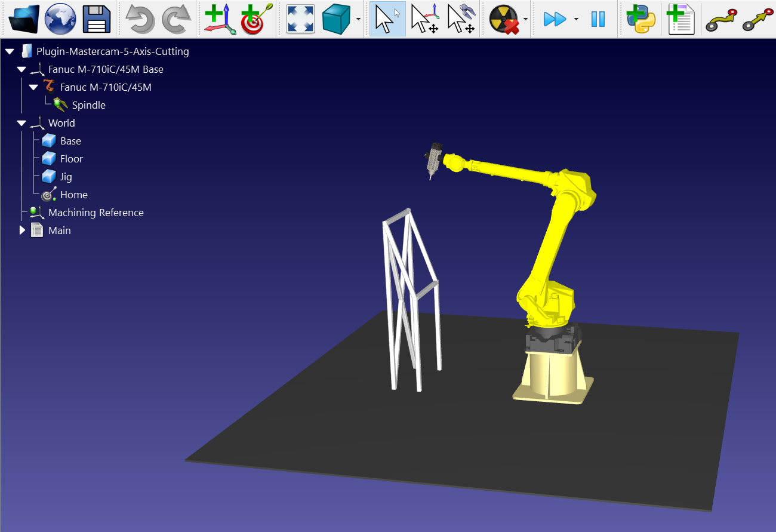Toggle the check collisions radiation icon
The height and width of the screenshot is (532, 776).
tap(503, 19)
